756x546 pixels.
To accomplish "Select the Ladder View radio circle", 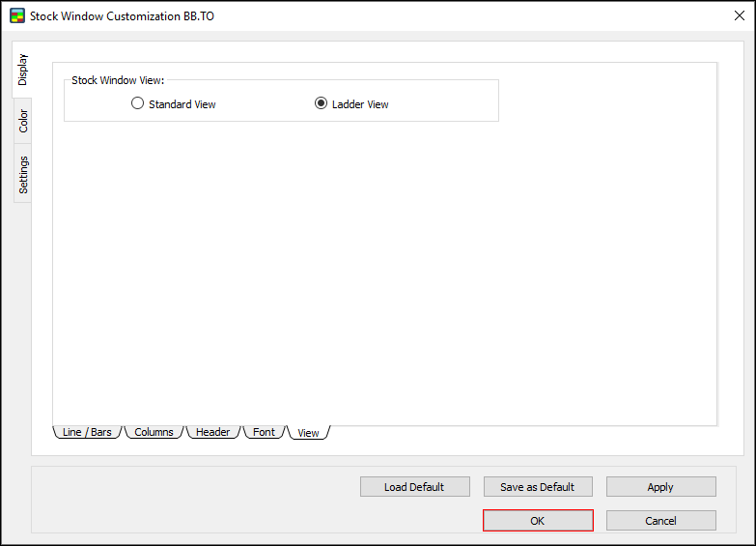I will [x=321, y=104].
